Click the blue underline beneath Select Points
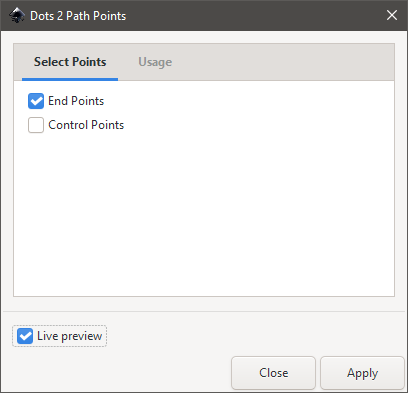This screenshot has height=393, width=408. [x=70, y=79]
